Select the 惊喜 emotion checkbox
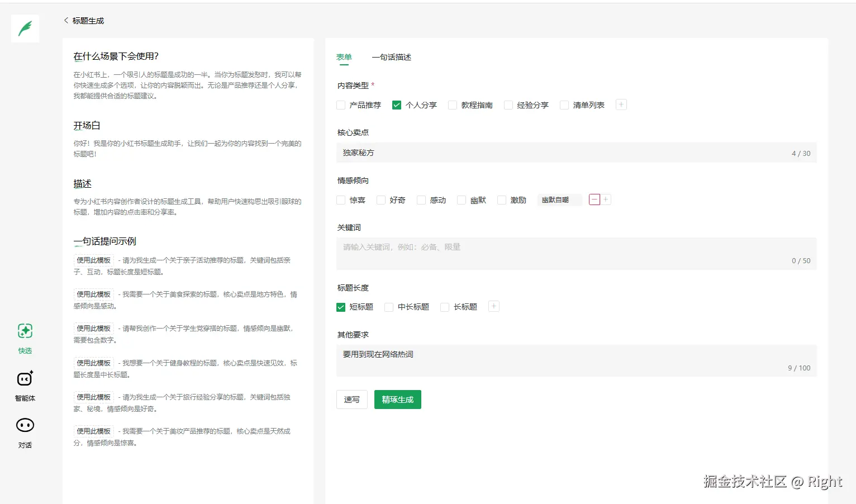This screenshot has width=856, height=504. (x=341, y=200)
